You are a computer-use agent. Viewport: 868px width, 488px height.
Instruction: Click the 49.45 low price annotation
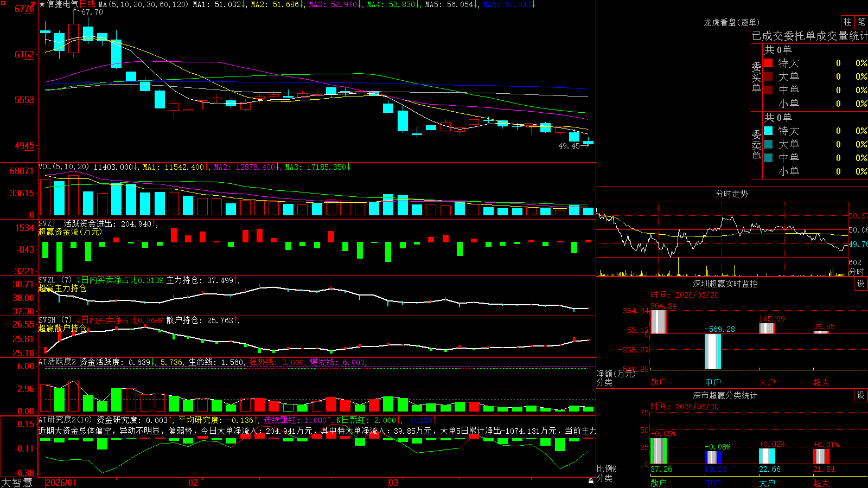click(569, 146)
